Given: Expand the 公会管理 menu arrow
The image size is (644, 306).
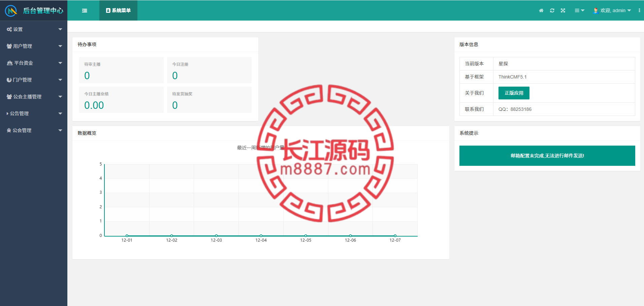Looking at the screenshot, I should (60, 130).
